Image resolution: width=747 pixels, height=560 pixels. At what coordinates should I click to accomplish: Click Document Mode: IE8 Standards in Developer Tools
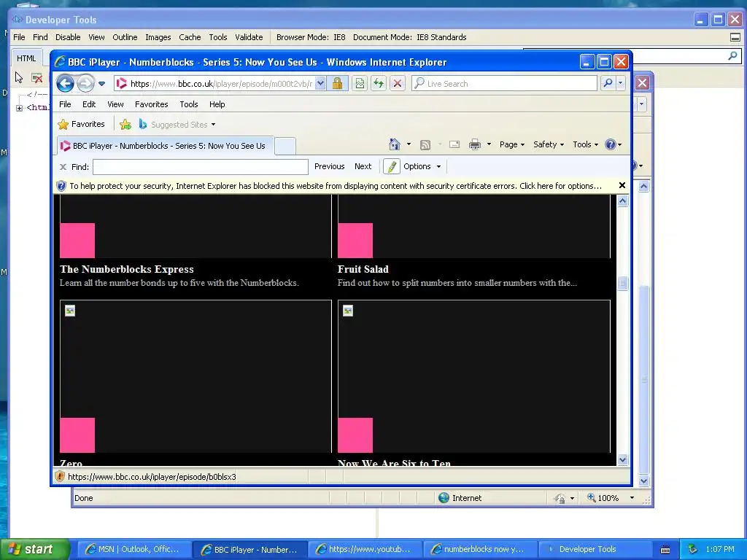coord(409,37)
